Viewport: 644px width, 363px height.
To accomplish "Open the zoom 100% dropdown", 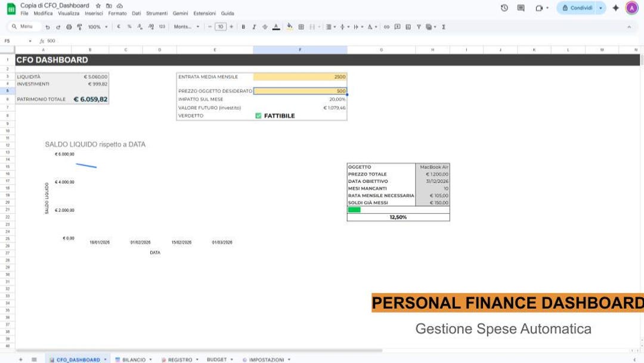I will tap(98, 27).
